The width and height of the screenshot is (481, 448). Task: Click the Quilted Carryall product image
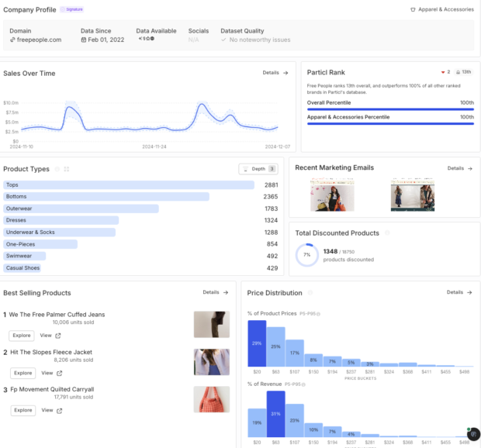point(212,399)
